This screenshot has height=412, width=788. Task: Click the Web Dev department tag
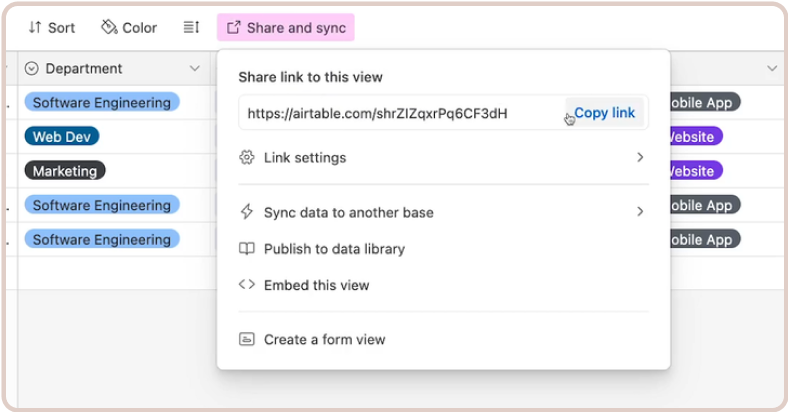click(x=62, y=137)
